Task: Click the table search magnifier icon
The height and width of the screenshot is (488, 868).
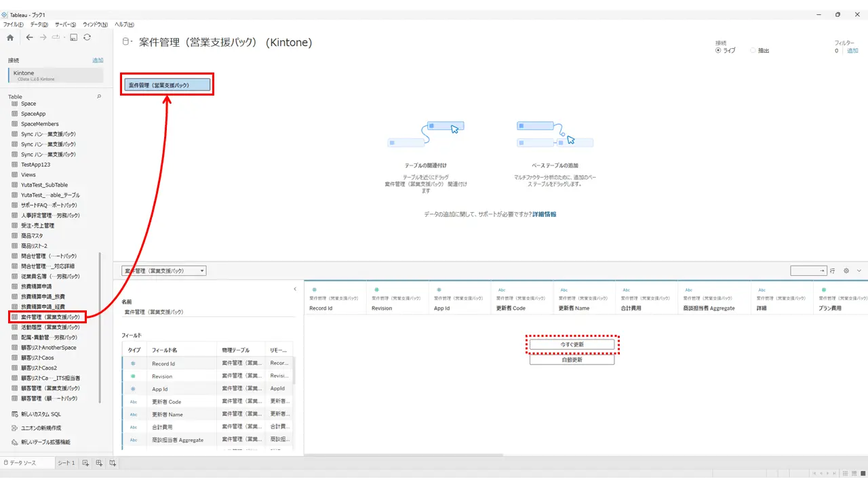Action: (x=99, y=97)
